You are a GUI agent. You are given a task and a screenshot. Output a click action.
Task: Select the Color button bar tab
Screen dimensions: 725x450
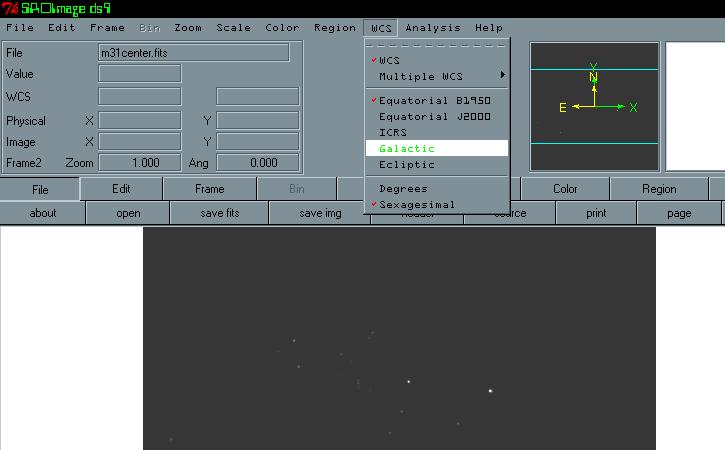point(565,189)
